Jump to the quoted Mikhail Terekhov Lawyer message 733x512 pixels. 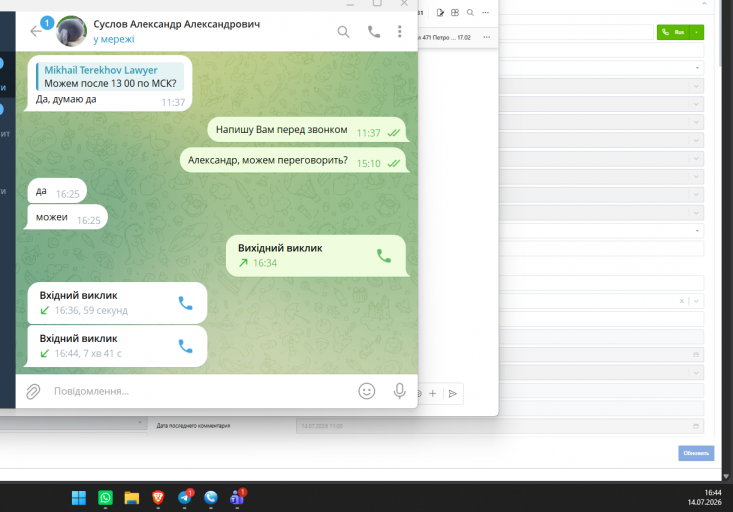pos(110,76)
